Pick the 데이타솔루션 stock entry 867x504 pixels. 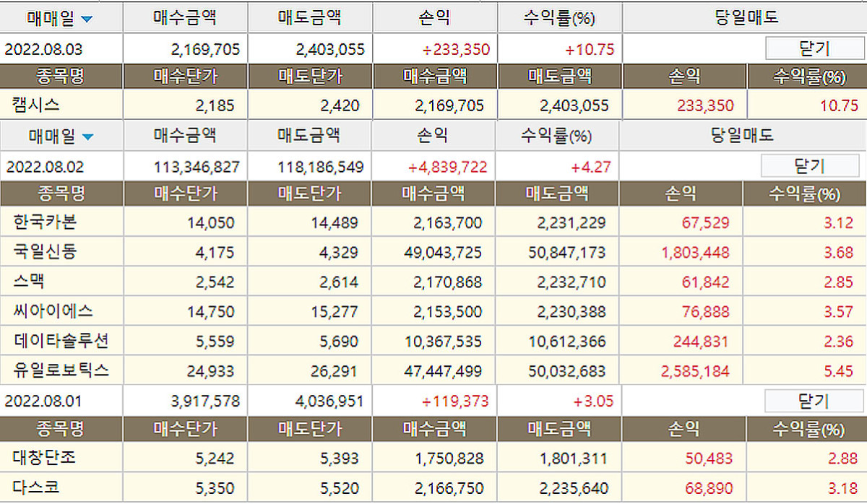point(61,341)
